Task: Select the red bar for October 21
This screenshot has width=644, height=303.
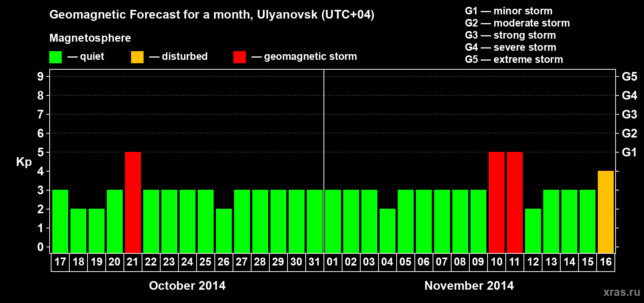Action: pyautogui.click(x=133, y=203)
